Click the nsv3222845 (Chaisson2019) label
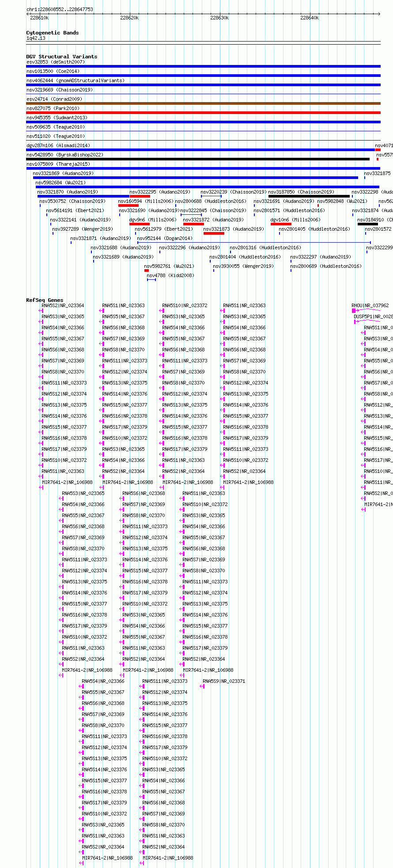Image resolution: width=393 pixels, height=868 pixels. (x=214, y=210)
